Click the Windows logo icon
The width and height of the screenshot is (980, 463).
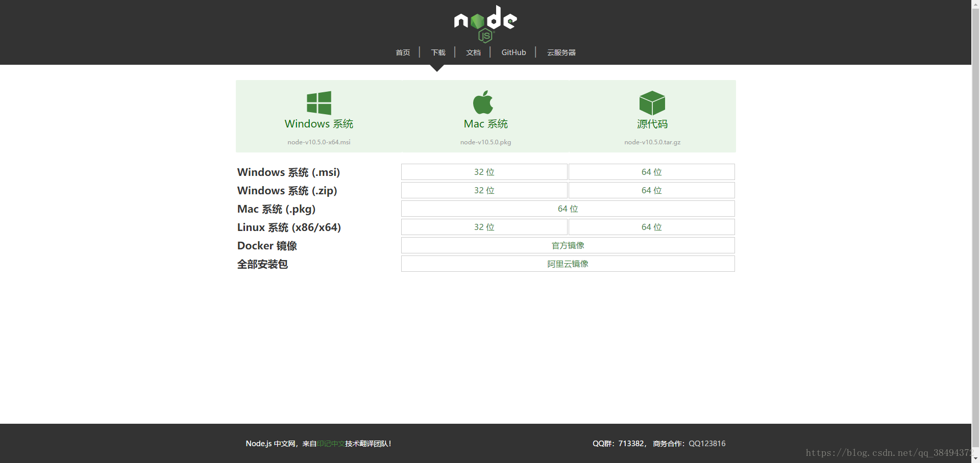coord(319,103)
